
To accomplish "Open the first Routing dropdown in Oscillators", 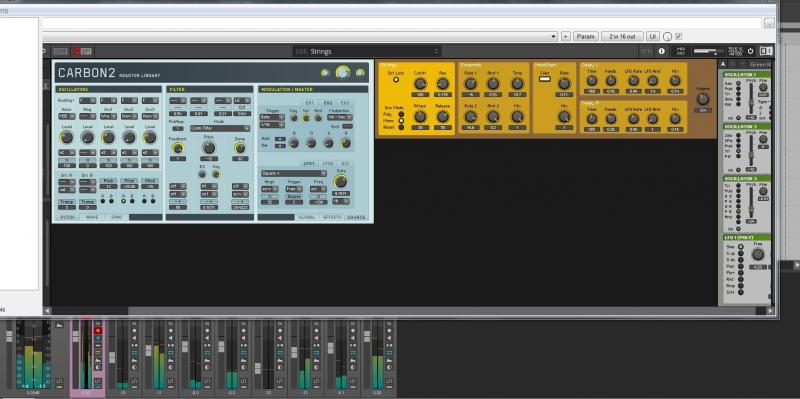I will coord(88,101).
